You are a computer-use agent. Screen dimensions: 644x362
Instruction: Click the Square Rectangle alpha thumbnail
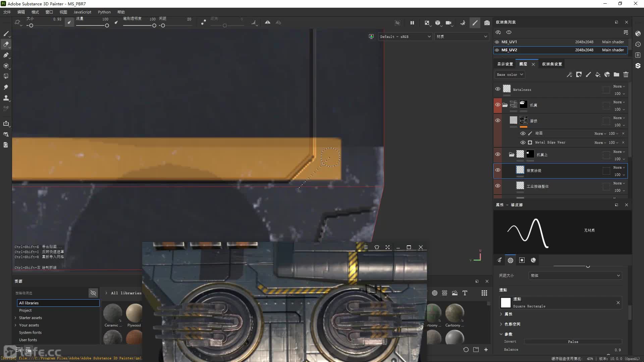[505, 303]
